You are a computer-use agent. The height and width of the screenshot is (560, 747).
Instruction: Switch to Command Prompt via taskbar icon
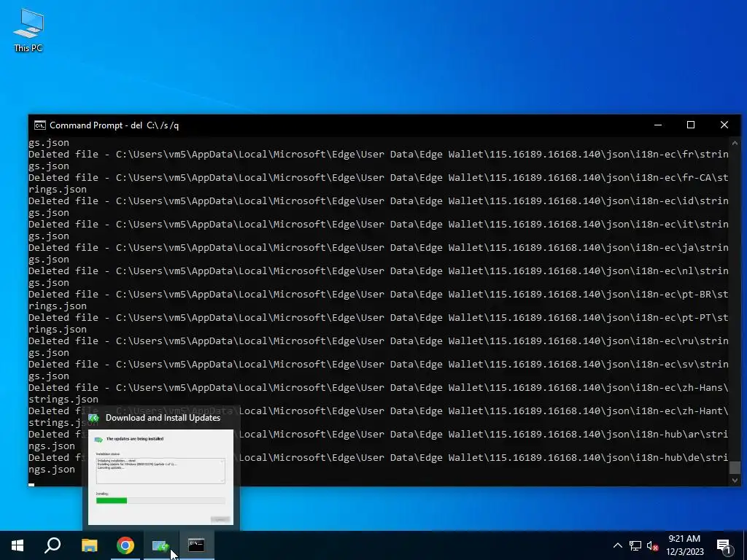point(196,545)
